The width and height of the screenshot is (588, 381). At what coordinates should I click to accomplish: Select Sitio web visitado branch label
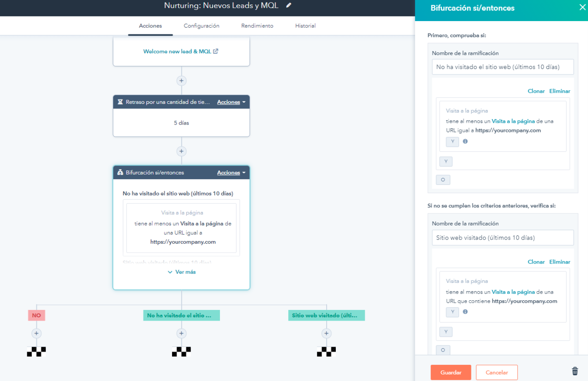click(x=326, y=315)
